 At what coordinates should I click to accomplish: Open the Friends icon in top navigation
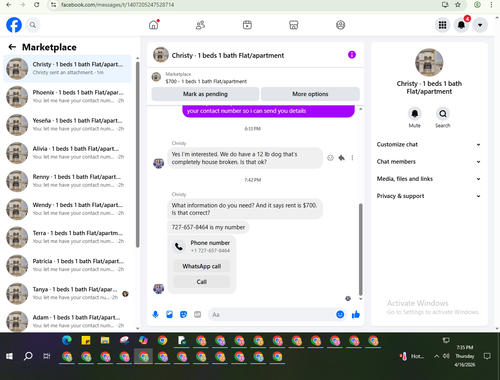coord(200,25)
